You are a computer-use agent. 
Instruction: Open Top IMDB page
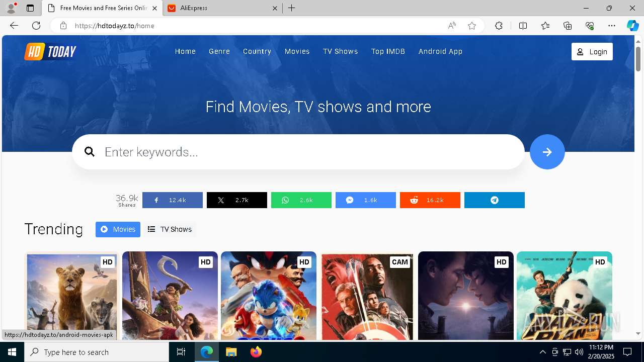pos(388,51)
